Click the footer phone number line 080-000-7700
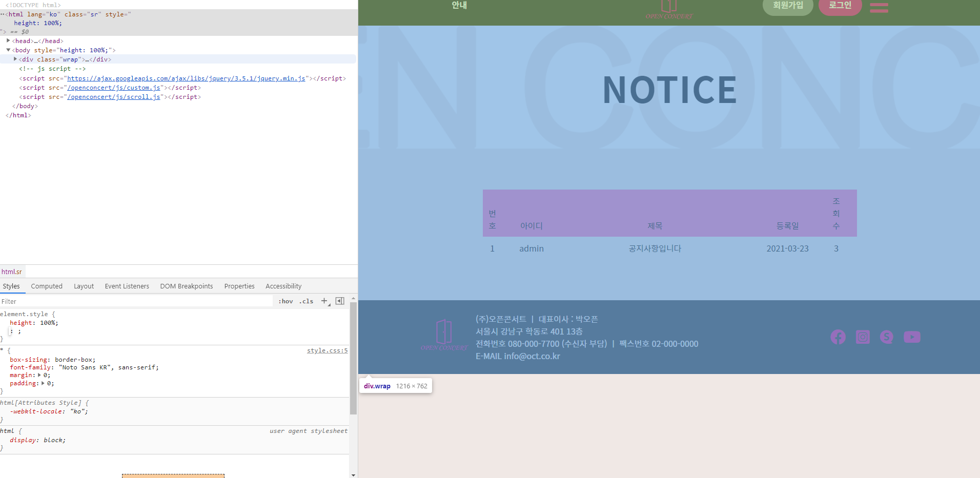980x478 pixels. (x=587, y=344)
